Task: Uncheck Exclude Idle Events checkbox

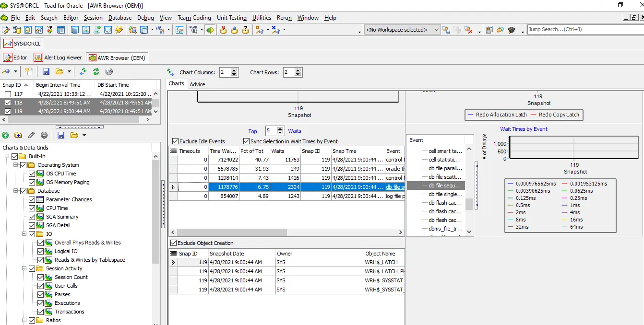Action: coord(175,141)
